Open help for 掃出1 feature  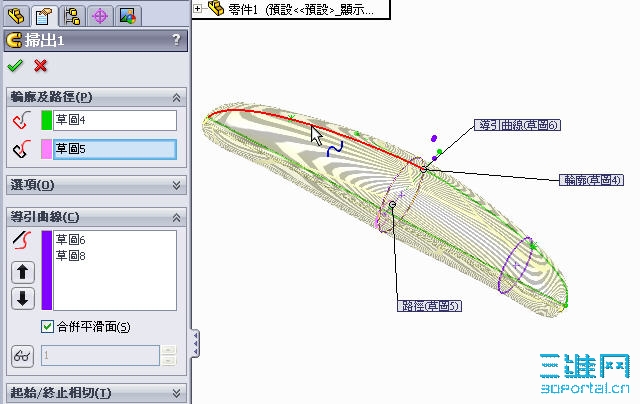point(176,40)
